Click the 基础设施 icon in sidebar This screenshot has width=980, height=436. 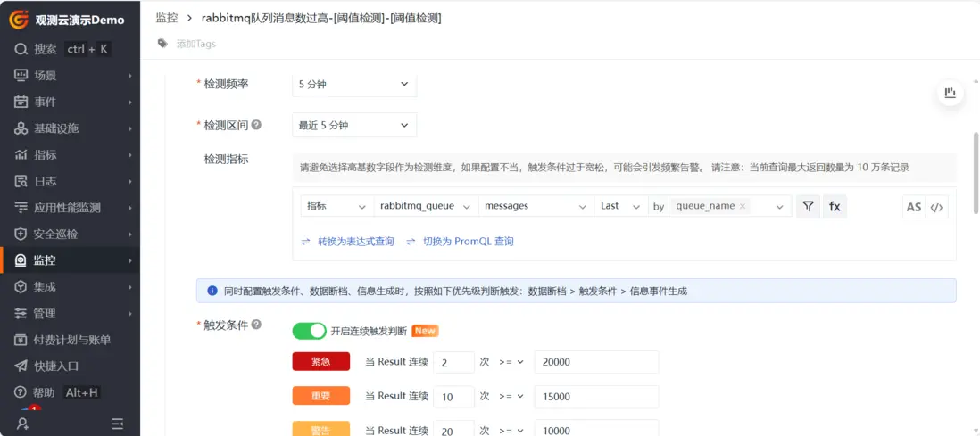click(21, 128)
